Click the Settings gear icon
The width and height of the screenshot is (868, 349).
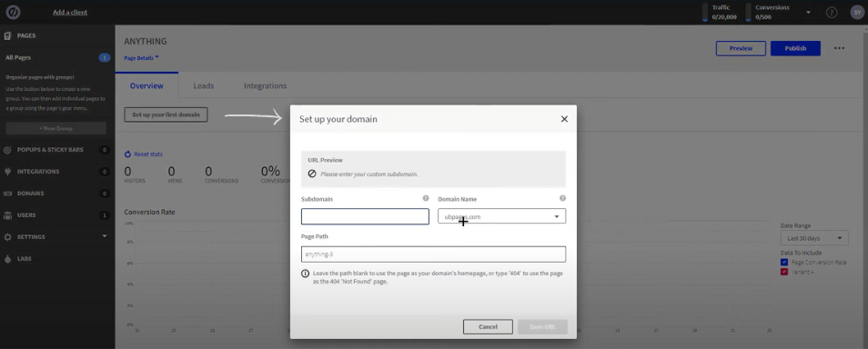[x=8, y=236]
